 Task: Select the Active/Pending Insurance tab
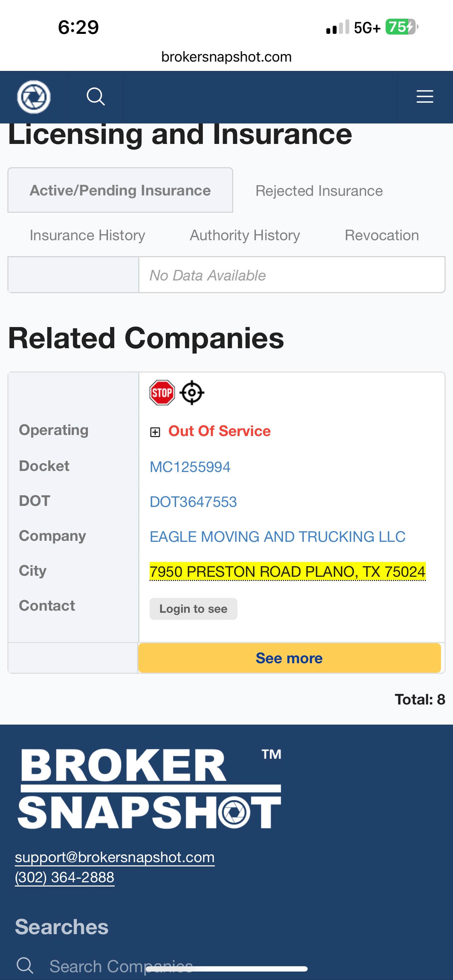120,190
